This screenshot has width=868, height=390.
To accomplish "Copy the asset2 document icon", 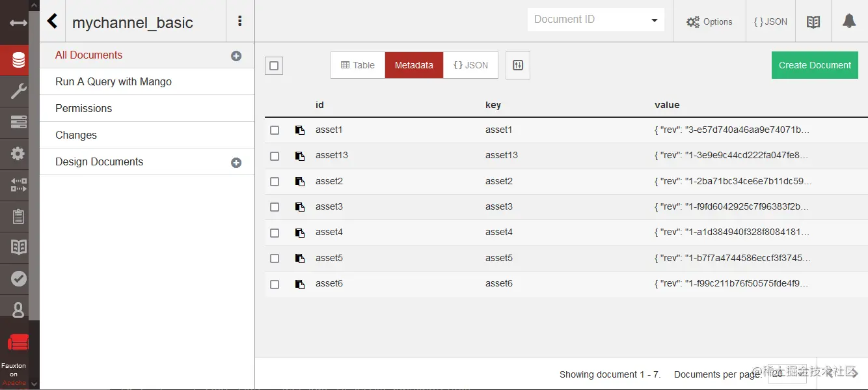I will coord(300,182).
